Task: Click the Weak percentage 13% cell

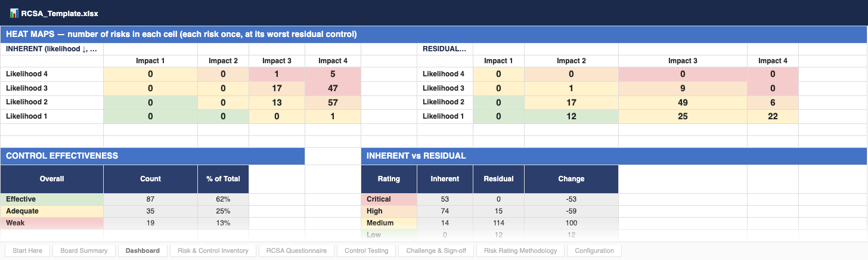Action: point(223,223)
